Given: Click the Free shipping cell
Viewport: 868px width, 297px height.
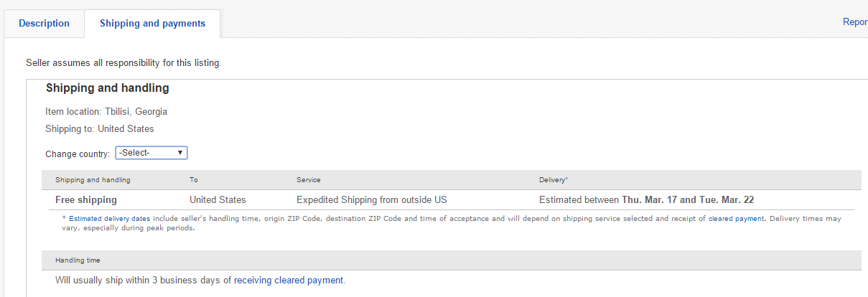Looking at the screenshot, I should point(86,199).
